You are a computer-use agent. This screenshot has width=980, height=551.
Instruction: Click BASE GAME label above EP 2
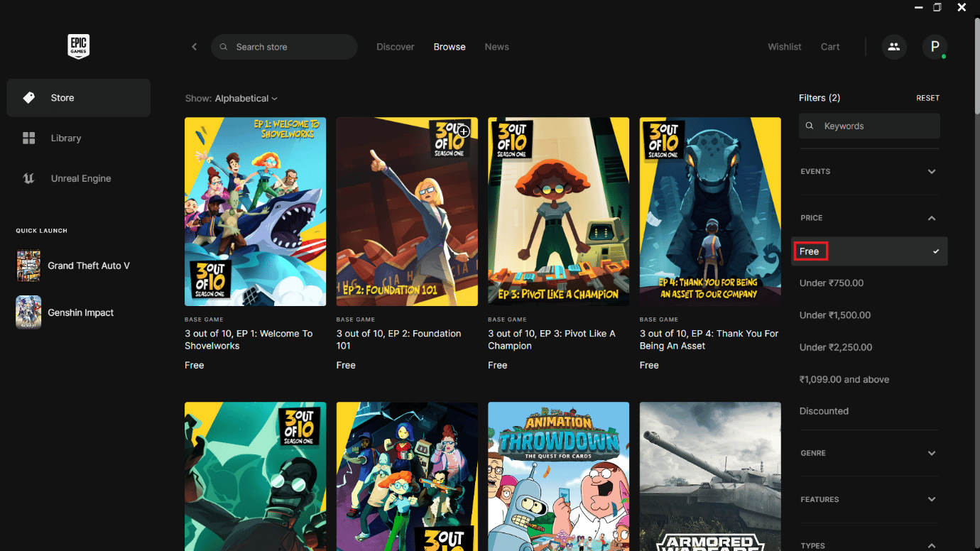[x=356, y=320]
